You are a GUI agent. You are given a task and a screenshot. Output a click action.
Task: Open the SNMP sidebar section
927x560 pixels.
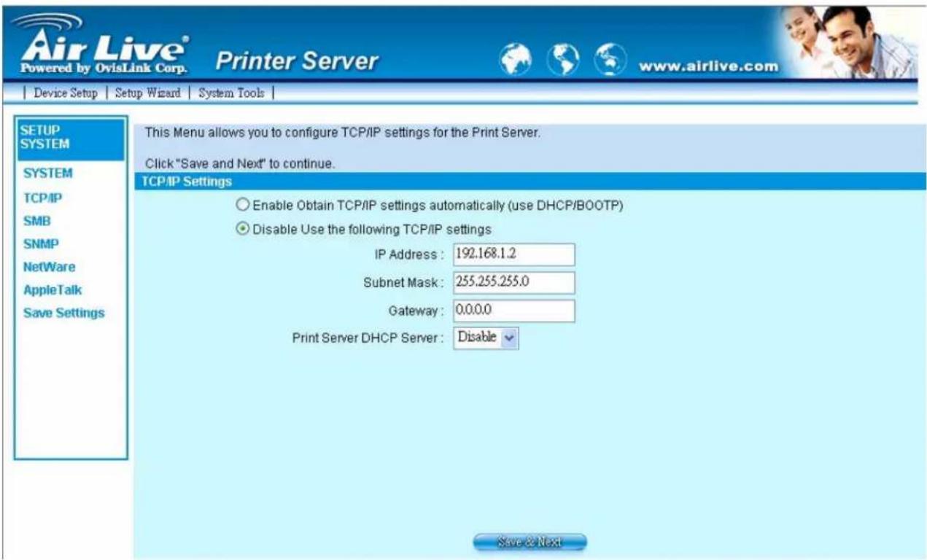click(41, 244)
